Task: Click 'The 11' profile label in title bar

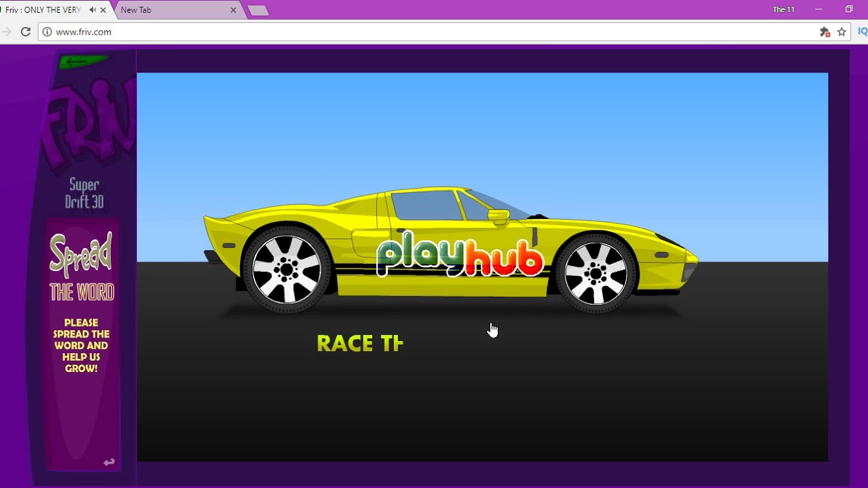Action: pos(783,9)
